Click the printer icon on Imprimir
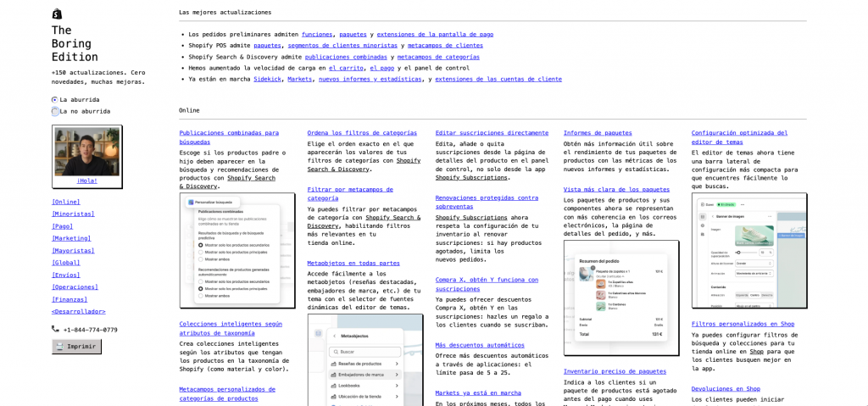 click(x=59, y=347)
